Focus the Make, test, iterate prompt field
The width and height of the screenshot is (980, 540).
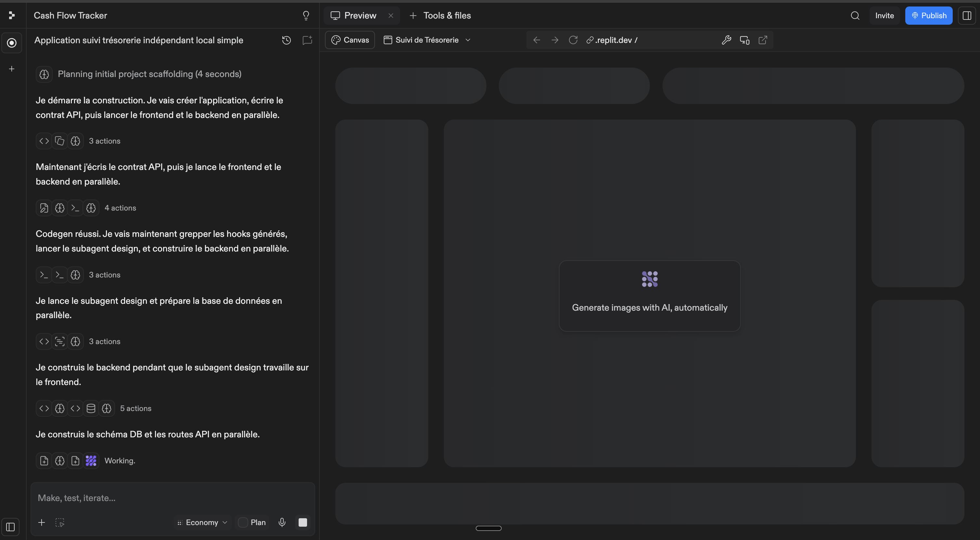click(x=173, y=498)
